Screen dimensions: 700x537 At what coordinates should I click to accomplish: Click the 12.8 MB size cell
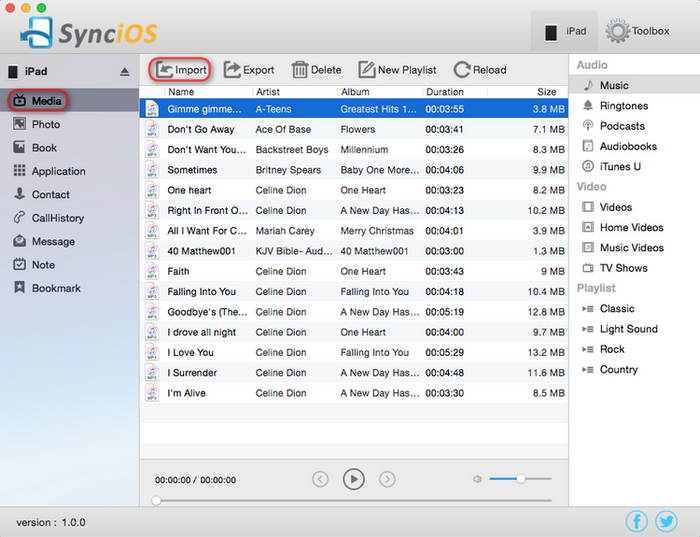(546, 312)
